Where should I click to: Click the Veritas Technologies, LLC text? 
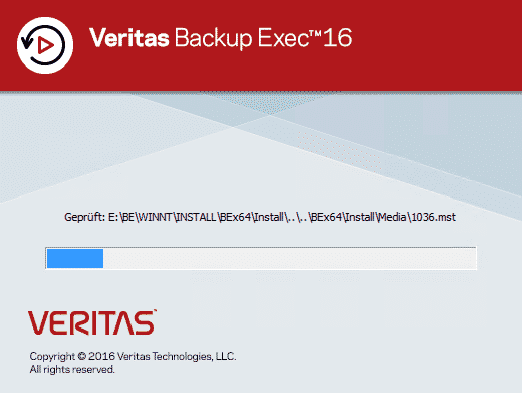click(177, 356)
